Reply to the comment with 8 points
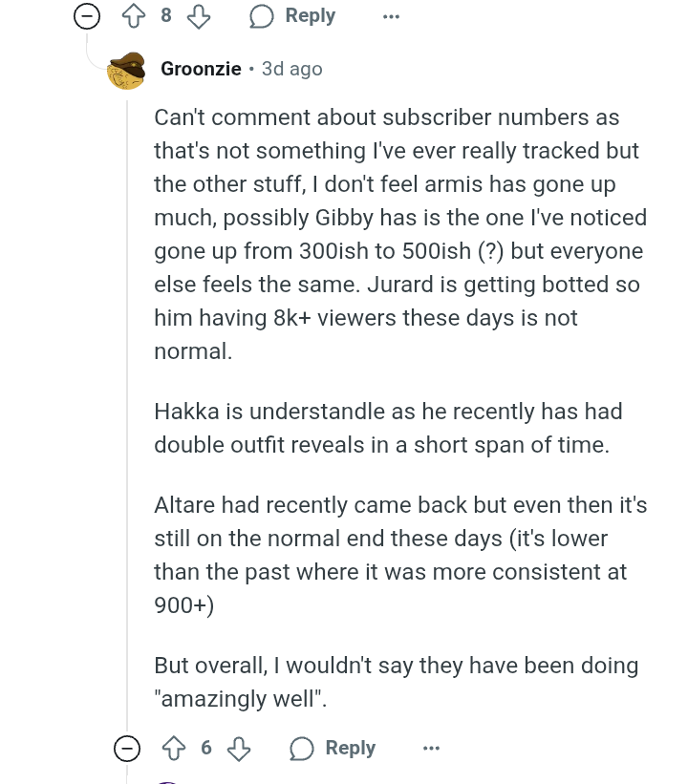 click(292, 16)
